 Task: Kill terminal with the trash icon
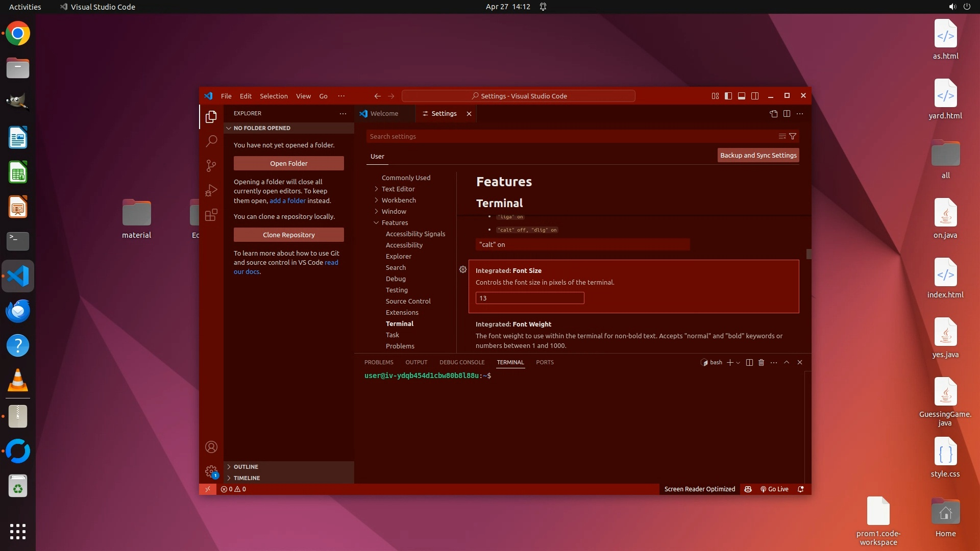(761, 362)
